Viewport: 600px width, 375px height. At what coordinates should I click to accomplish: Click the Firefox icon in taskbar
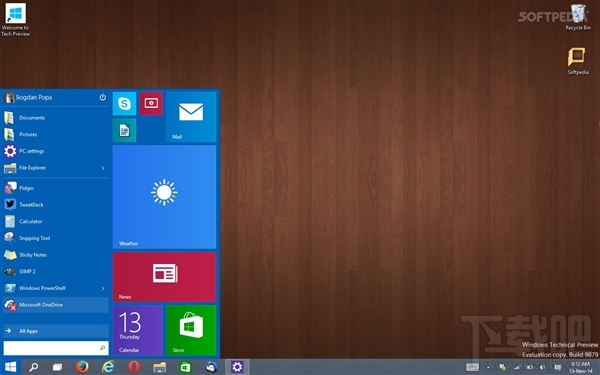[x=82, y=367]
